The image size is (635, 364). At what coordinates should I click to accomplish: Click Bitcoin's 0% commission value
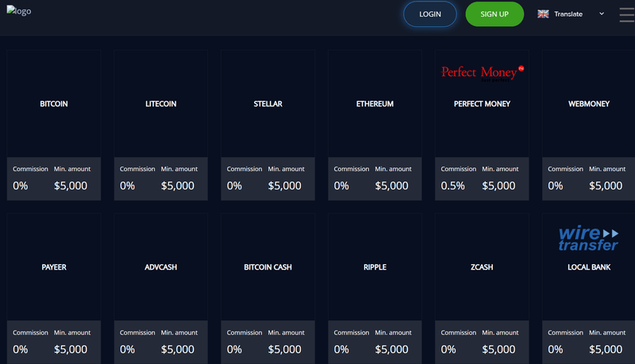[21, 186]
